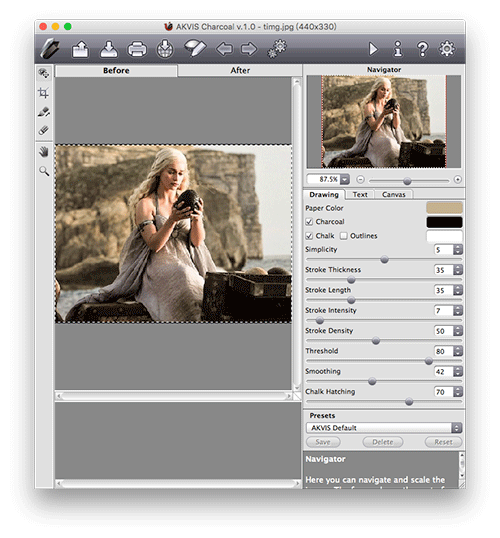Click the Undo left arrow icon

(224, 49)
